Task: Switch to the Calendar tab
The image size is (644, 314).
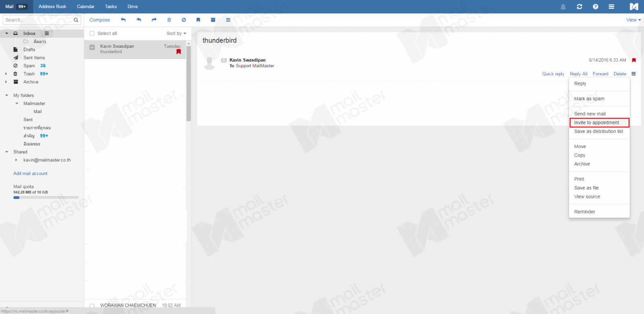Action: 86,6
